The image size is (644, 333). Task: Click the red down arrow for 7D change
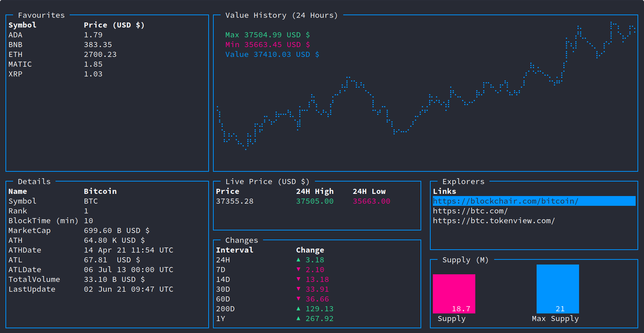tap(298, 269)
